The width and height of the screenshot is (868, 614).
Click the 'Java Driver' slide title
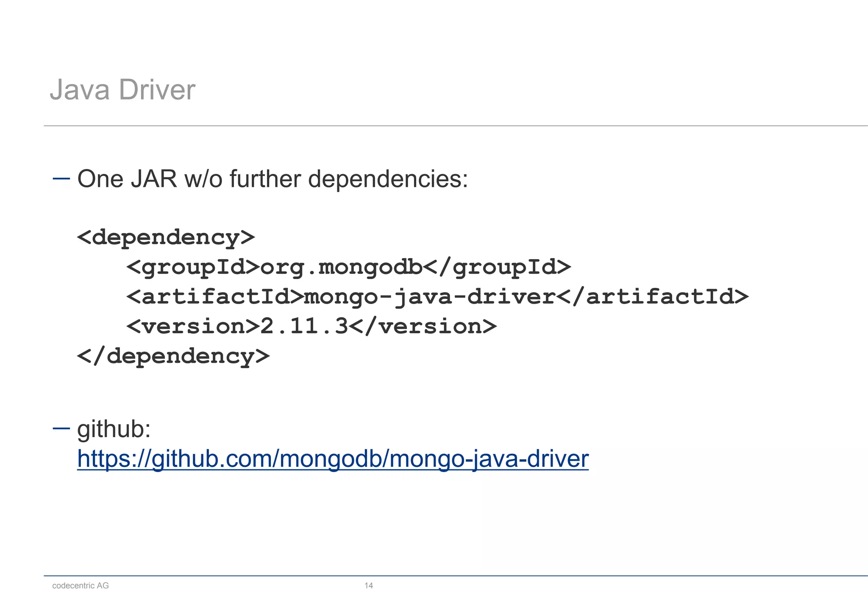pyautogui.click(x=122, y=90)
